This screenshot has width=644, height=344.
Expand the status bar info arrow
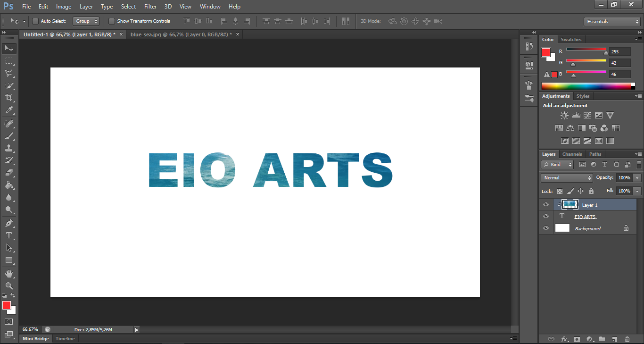coord(137,330)
